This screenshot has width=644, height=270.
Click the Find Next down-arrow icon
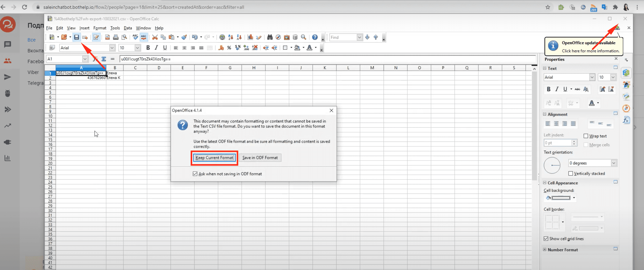[367, 37]
